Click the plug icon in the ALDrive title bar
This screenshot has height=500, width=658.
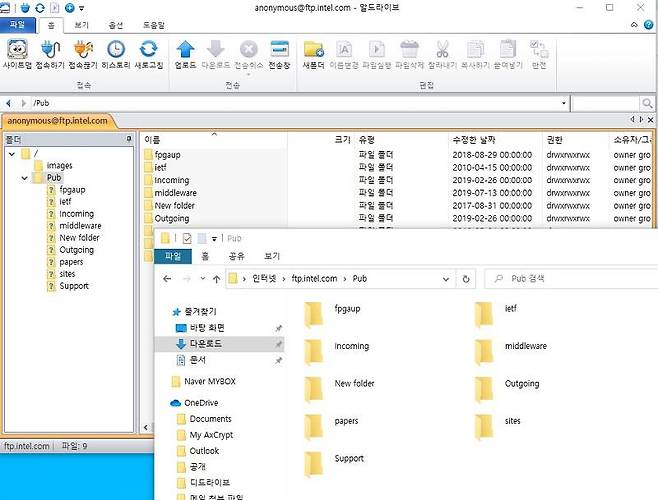coord(26,8)
